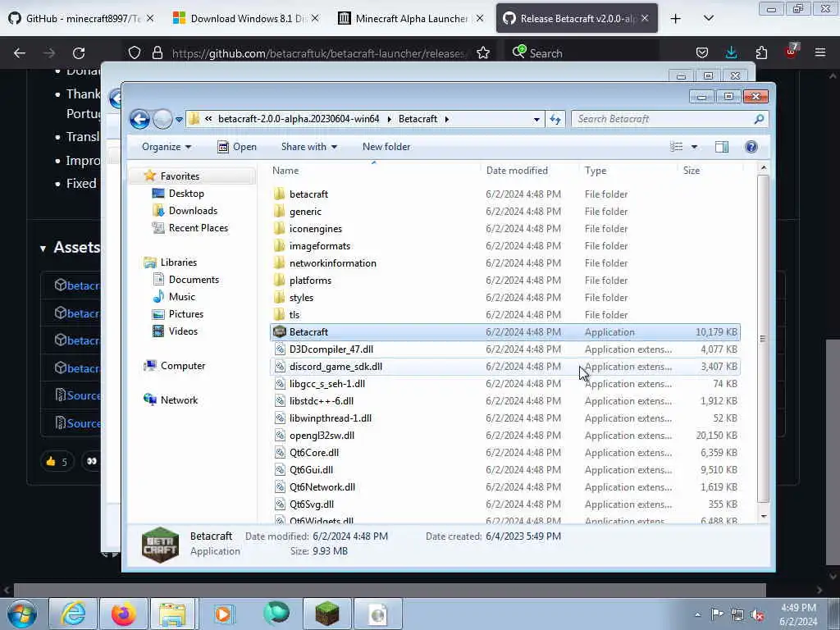
Task: Select the tls folder
Action: pyautogui.click(x=294, y=314)
